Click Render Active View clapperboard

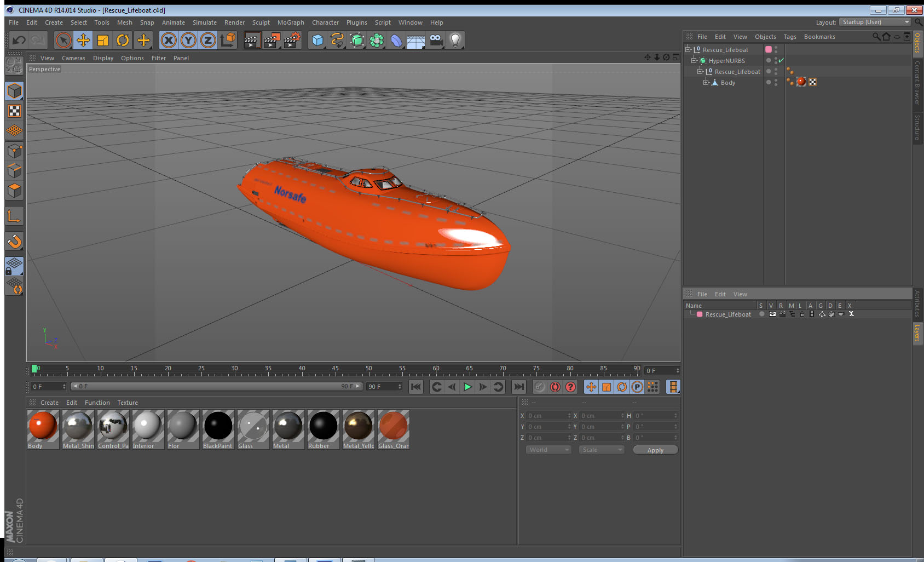[x=251, y=40]
